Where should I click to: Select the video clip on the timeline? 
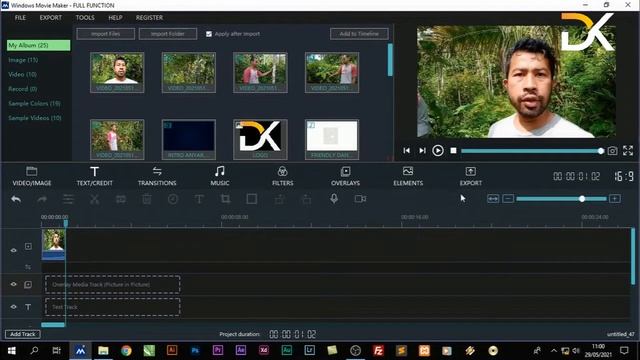click(53, 244)
